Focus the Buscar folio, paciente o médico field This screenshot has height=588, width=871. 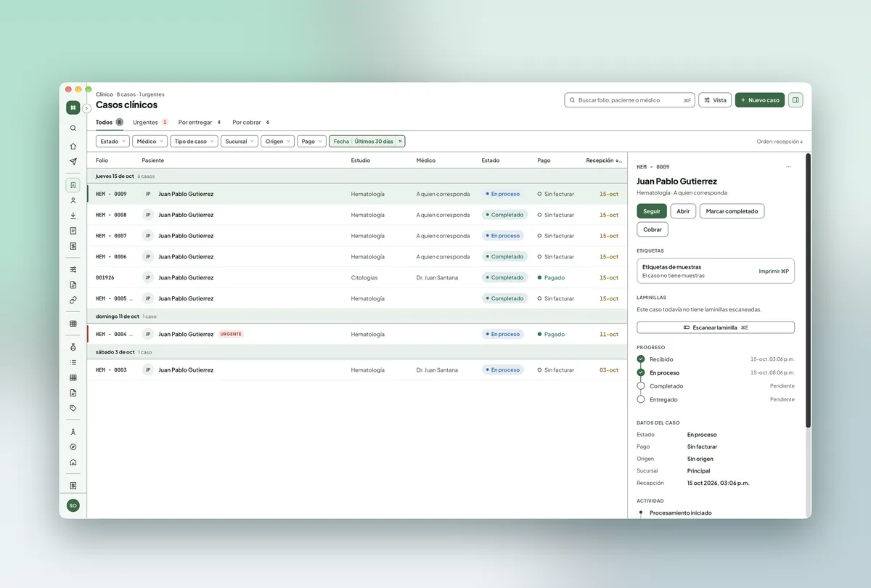pos(629,100)
